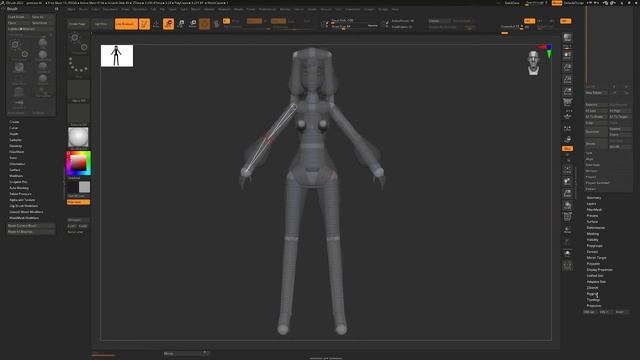Click the Frame mesh icon
640x360 pixels.
pyautogui.click(x=567, y=169)
